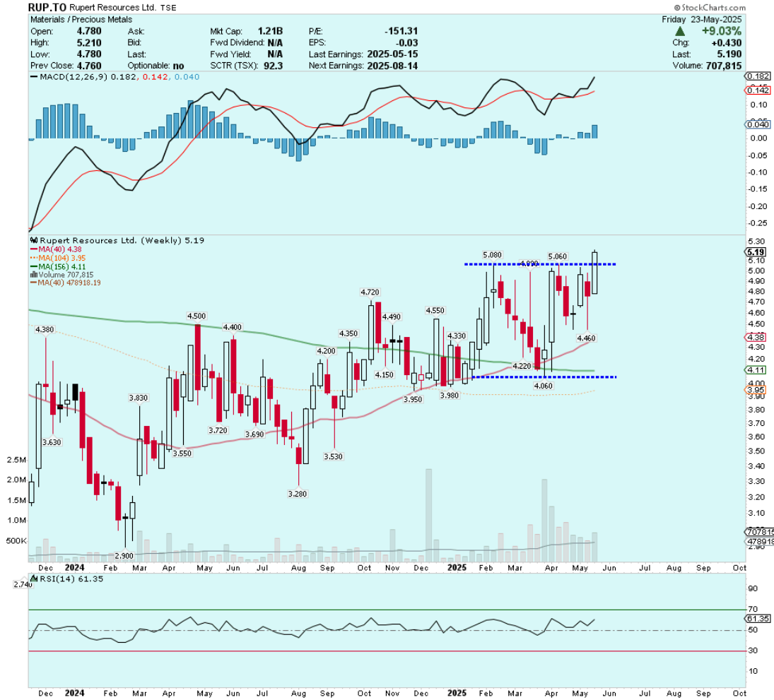774x700 pixels.
Task: Click the P/E value -151.31
Action: [x=401, y=31]
